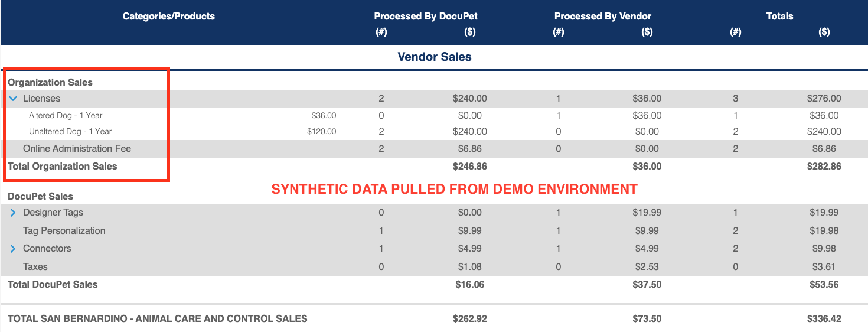Collapse the Licenses row chevron
This screenshot has height=332, width=868.
coord(13,99)
